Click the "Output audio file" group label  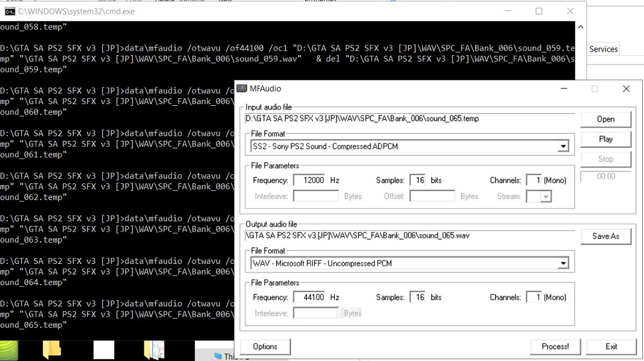[271, 225]
